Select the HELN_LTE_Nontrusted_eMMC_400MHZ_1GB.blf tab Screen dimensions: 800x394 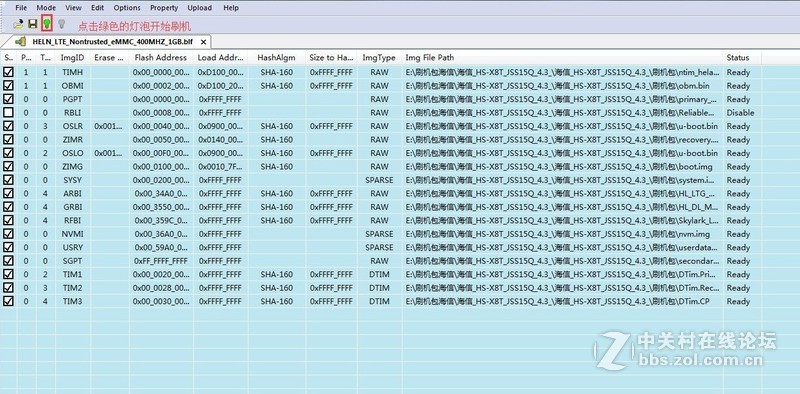(x=112, y=42)
